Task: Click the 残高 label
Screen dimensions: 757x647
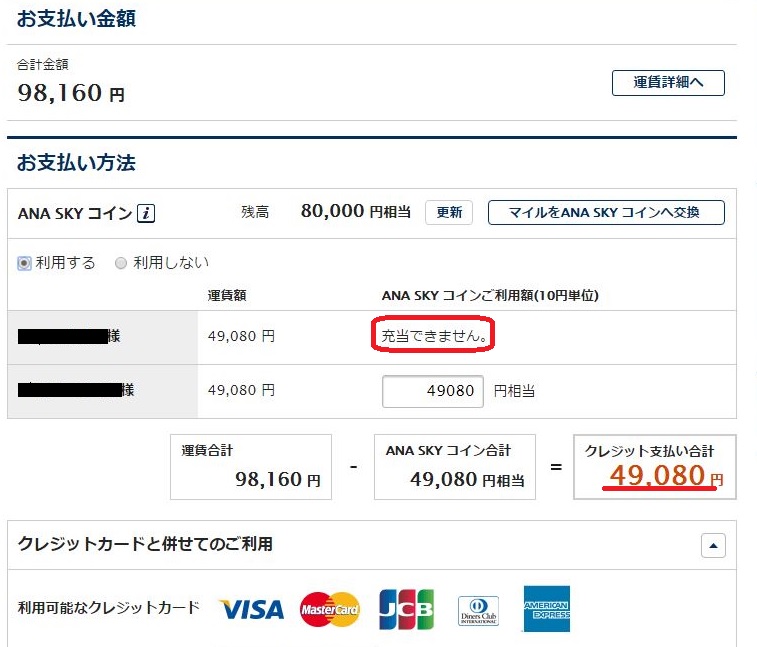Action: click(255, 212)
